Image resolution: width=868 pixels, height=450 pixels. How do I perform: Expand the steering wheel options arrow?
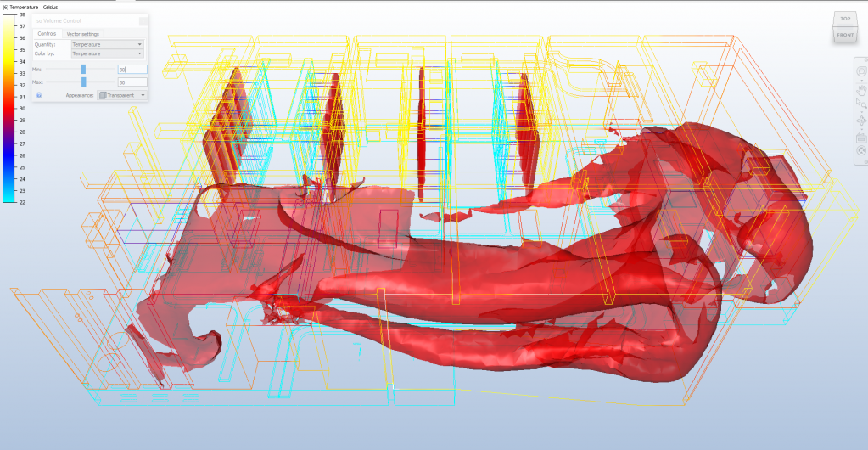click(x=862, y=81)
